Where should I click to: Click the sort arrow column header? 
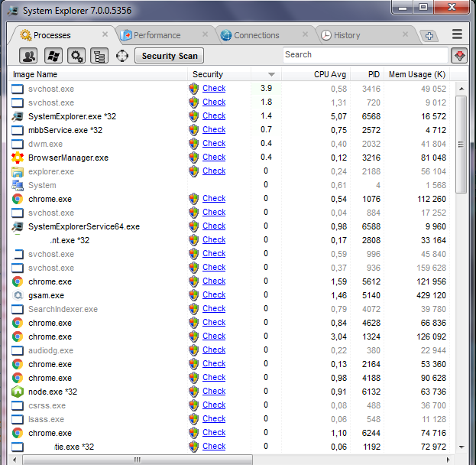(x=266, y=74)
